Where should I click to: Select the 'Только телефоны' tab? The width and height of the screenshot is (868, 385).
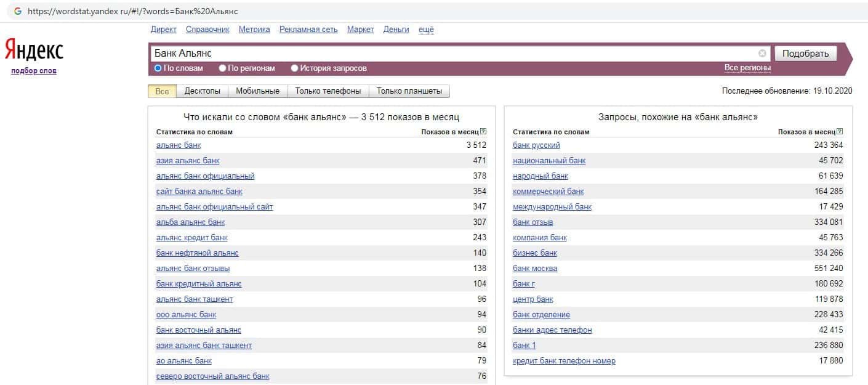[328, 91]
